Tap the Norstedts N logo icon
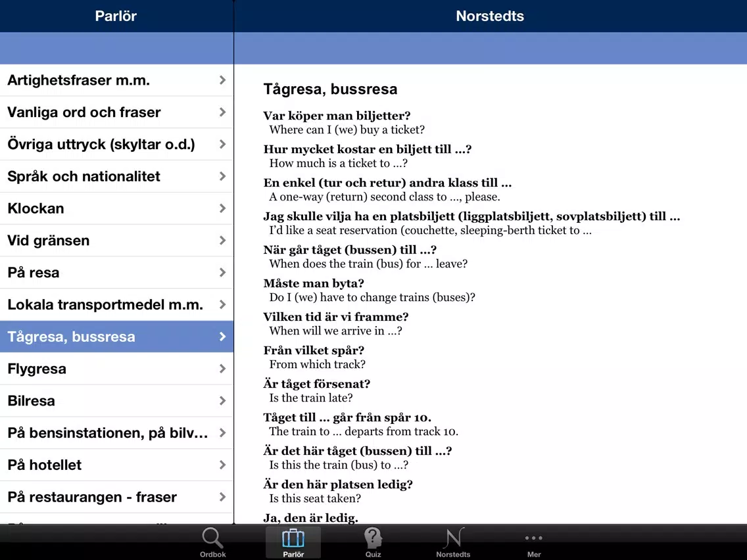 pos(453,538)
